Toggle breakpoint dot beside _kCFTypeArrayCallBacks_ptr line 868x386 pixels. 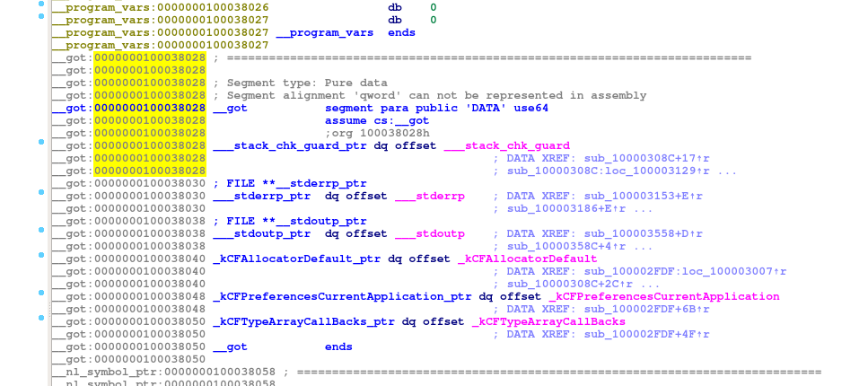click(x=41, y=318)
